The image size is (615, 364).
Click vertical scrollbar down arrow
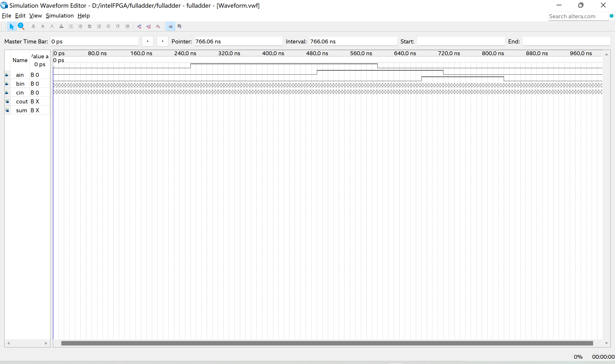606,343
